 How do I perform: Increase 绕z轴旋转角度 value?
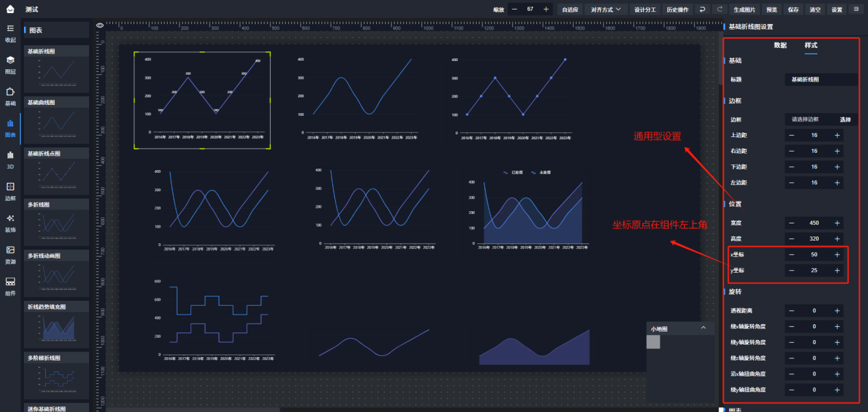(836, 358)
